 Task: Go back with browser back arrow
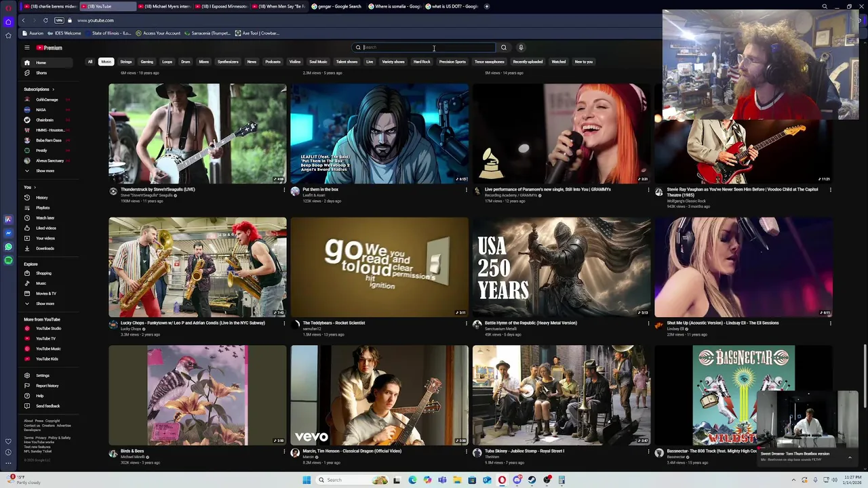tap(23, 20)
